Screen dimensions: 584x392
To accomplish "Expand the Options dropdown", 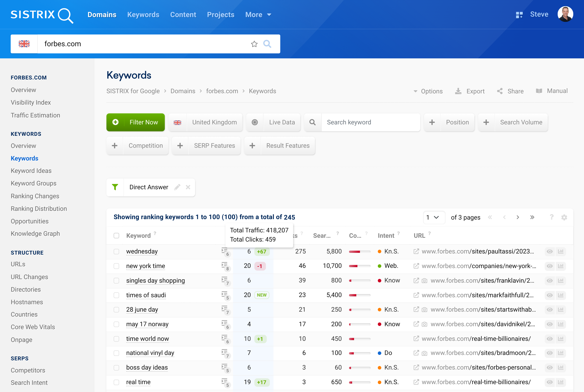I will tap(428, 91).
